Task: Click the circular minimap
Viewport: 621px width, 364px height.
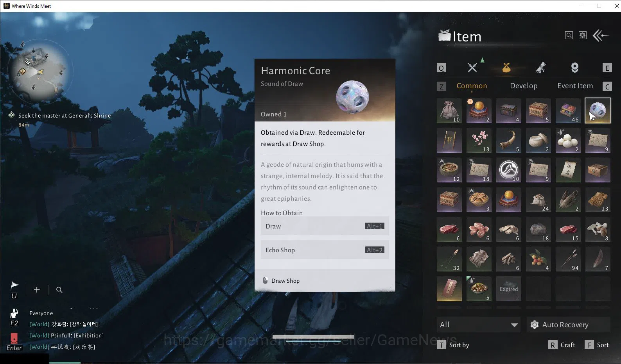Action: coord(40,72)
